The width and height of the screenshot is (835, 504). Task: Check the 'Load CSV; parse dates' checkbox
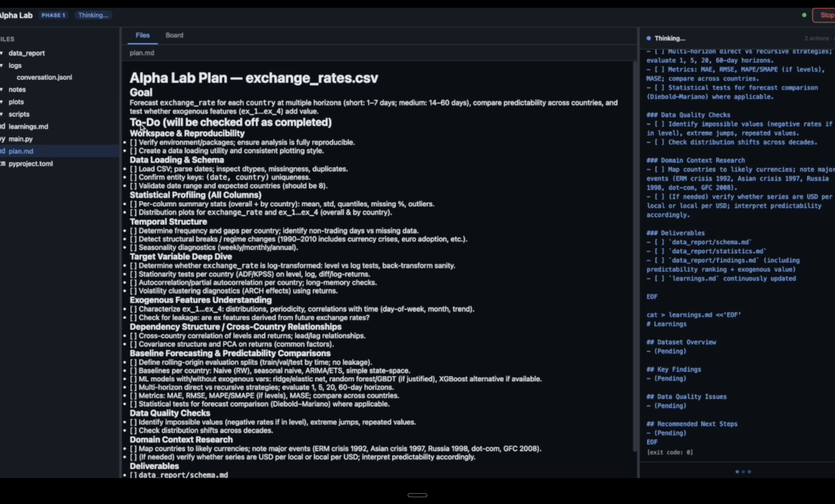tap(133, 169)
